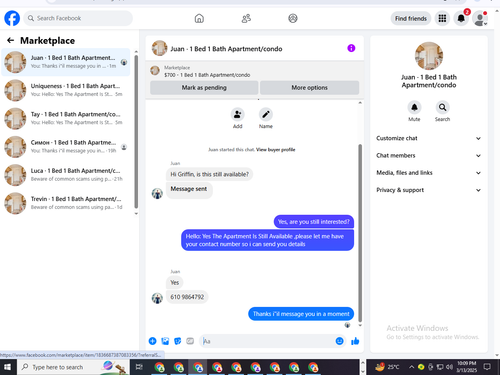Click volume speaker icon in system tray

point(450,367)
